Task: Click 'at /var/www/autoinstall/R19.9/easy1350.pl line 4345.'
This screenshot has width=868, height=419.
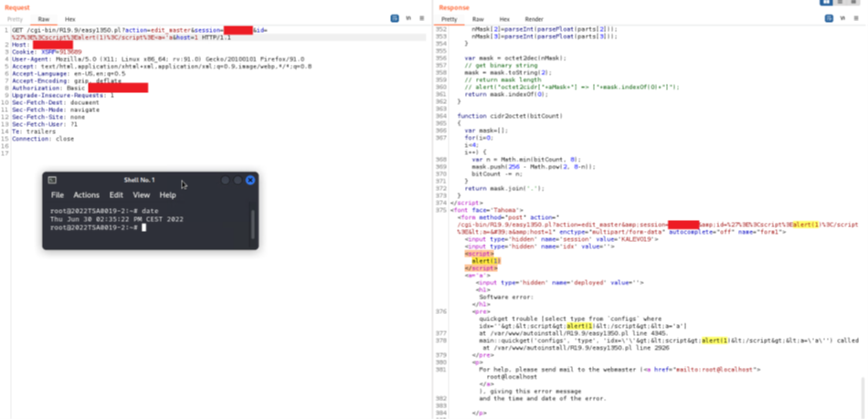Action: pos(574,333)
